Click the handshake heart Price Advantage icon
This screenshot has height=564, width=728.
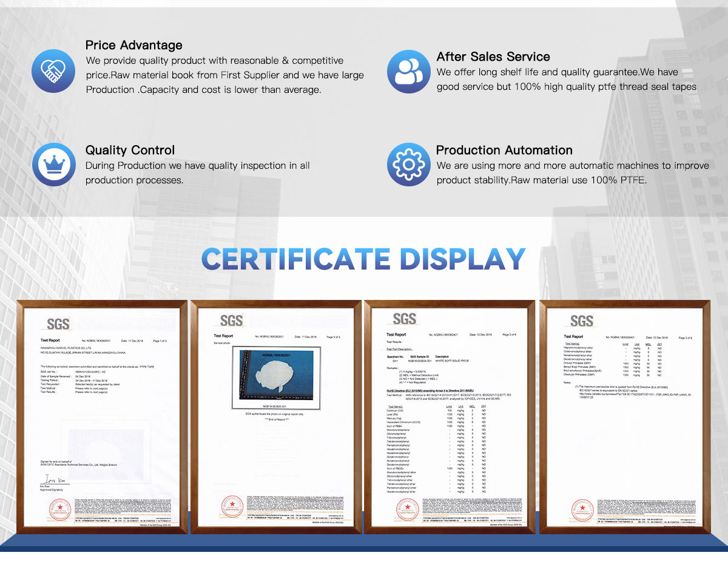click(53, 71)
